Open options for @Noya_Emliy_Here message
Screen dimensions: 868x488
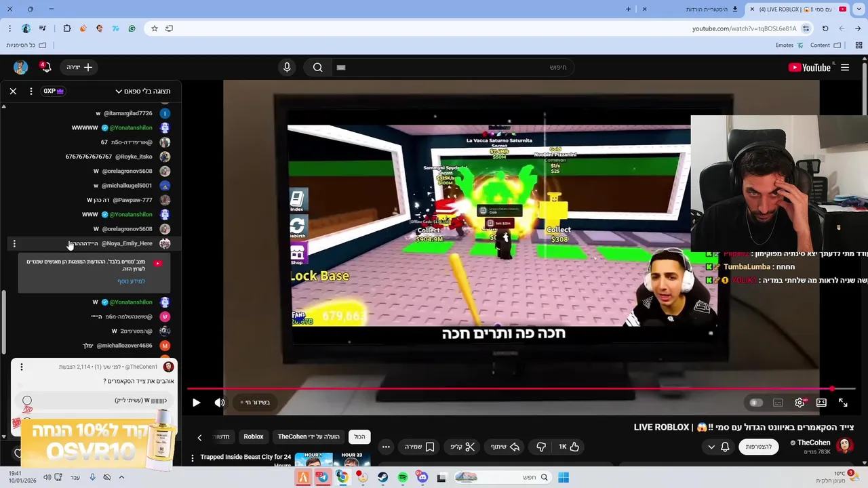point(14,243)
